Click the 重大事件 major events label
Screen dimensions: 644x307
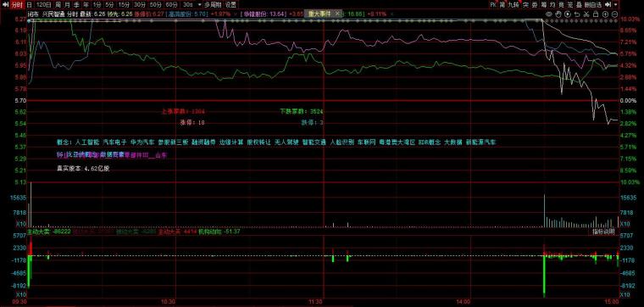319,14
